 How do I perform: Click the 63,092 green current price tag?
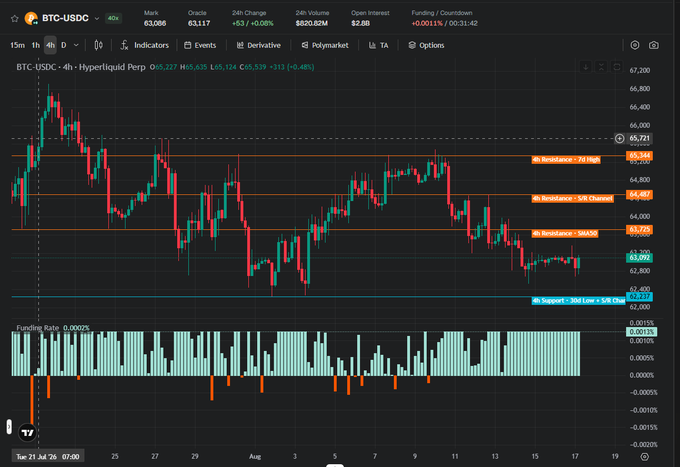click(639, 258)
